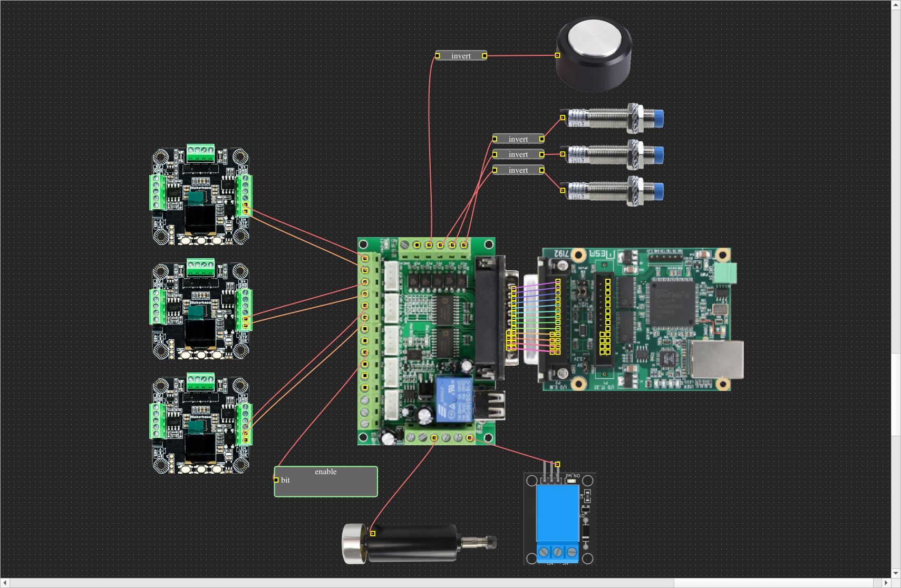901x588 pixels.
Task: Click the topmost stepper driver board
Action: click(x=200, y=196)
